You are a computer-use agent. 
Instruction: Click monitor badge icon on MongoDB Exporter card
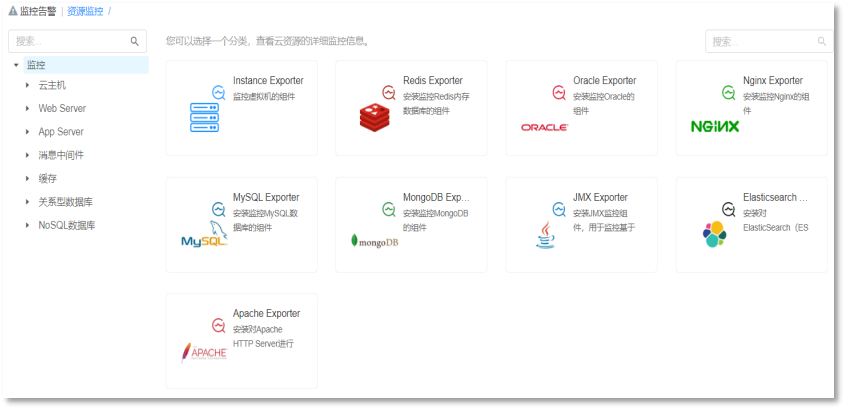click(389, 209)
